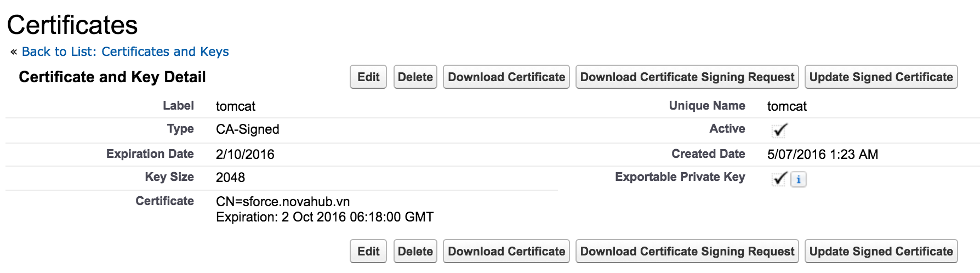The width and height of the screenshot is (980, 273).
Task: Click the Edit button above the detail fields
Action: click(368, 77)
